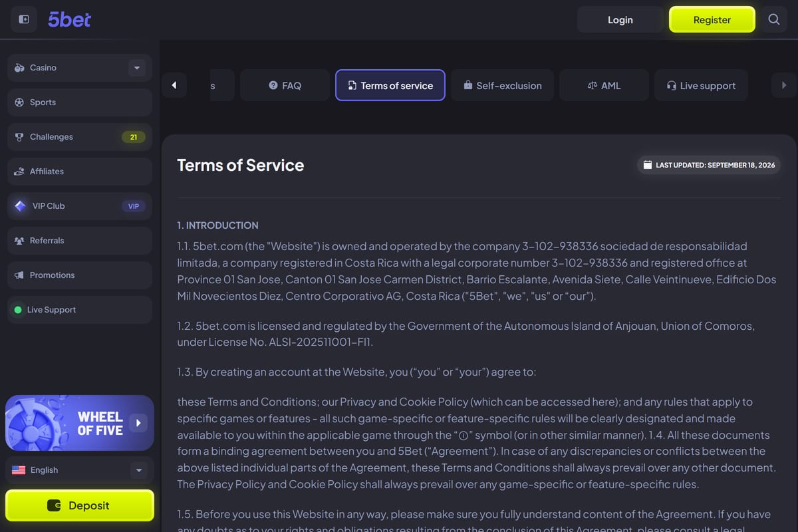Image resolution: width=798 pixels, height=532 pixels.
Task: Open the Self-exclusion tab
Action: pos(503,86)
